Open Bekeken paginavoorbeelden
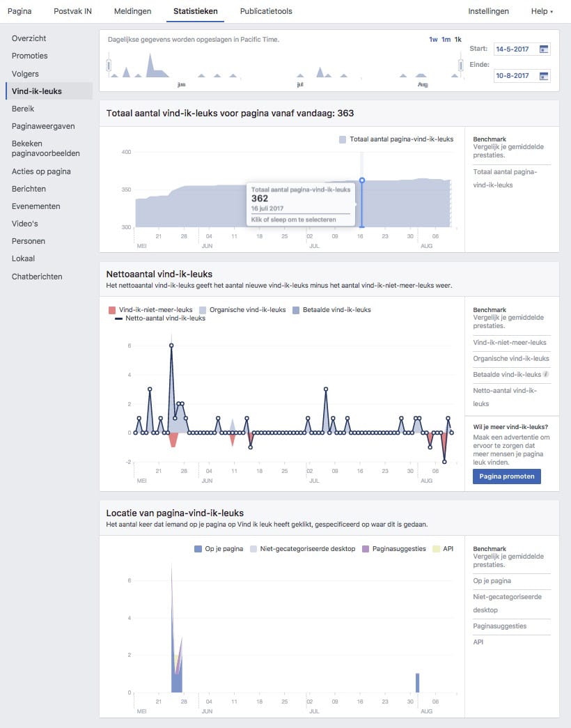The image size is (571, 728). [45, 148]
